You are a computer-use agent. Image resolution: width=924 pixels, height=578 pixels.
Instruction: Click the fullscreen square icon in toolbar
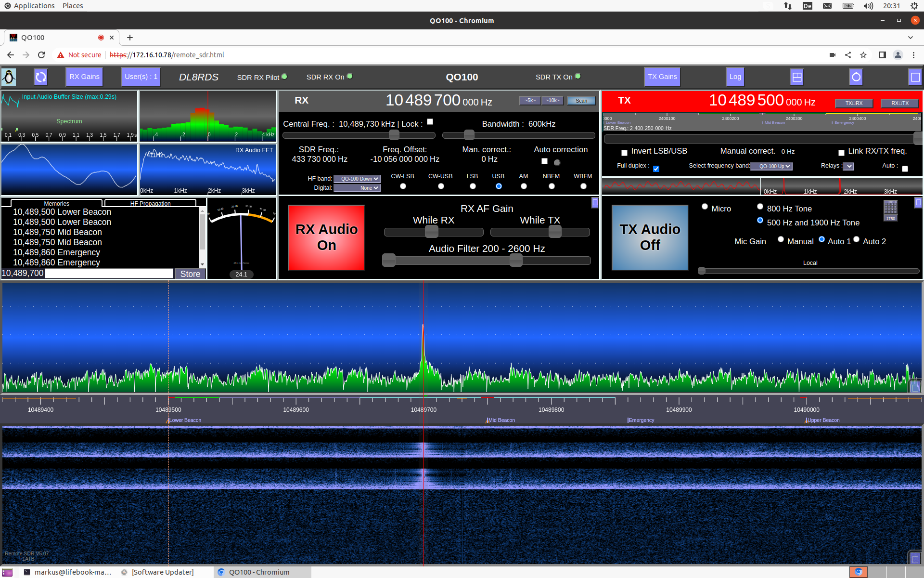915,77
